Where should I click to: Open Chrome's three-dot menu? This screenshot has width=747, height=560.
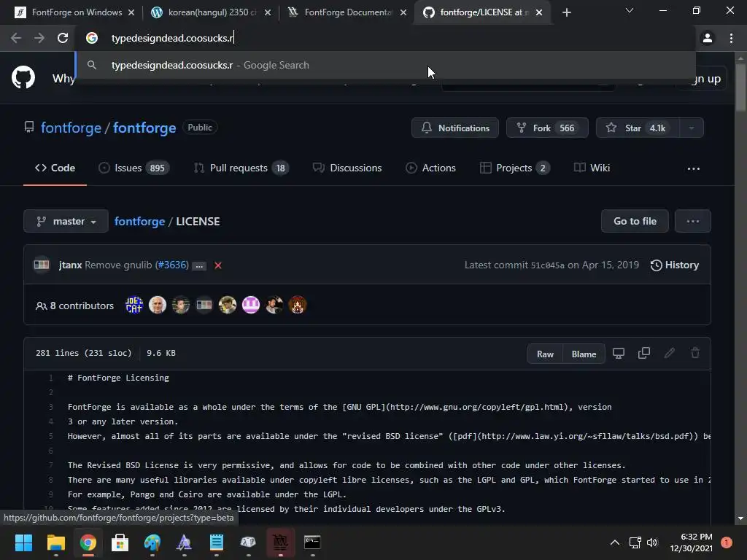pyautogui.click(x=731, y=38)
